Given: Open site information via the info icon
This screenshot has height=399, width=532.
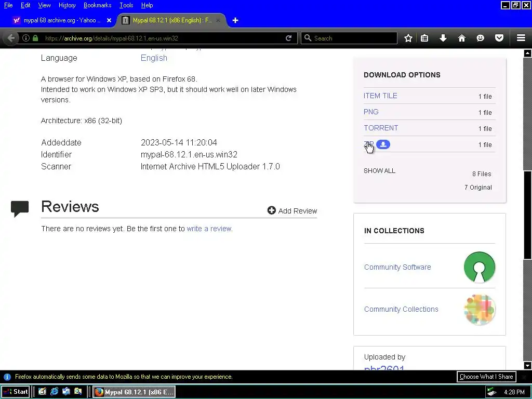Looking at the screenshot, I should (26, 38).
